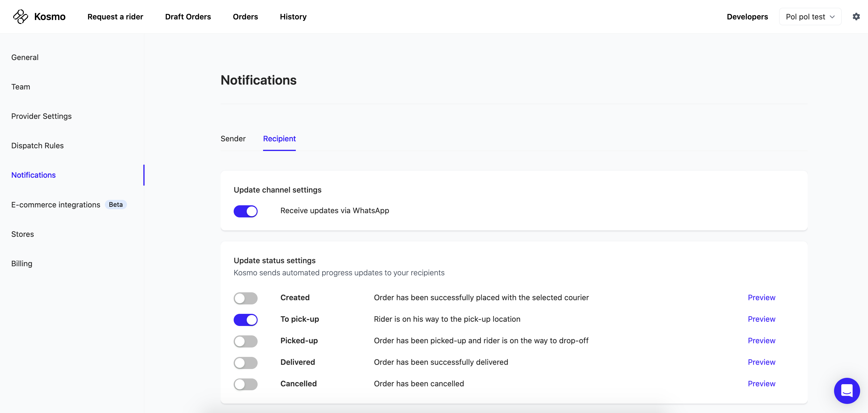Open Dispatch Rules in the sidebar

tap(37, 146)
